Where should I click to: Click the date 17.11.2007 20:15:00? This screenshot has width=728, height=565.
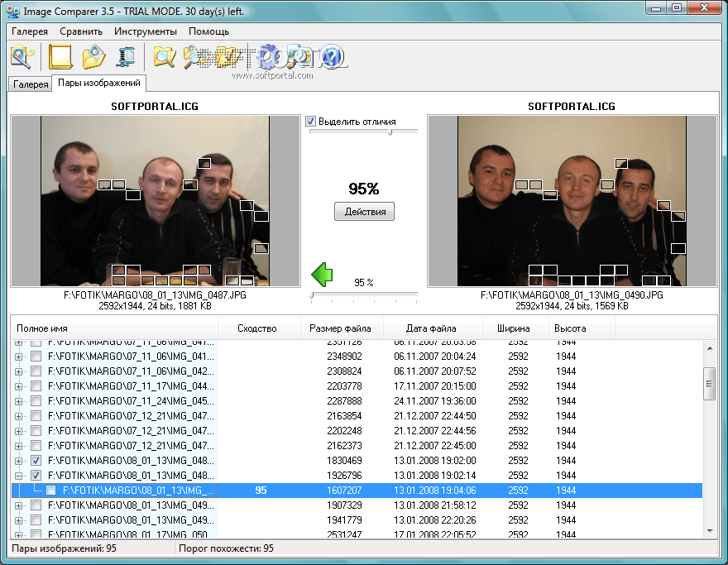[x=435, y=386]
